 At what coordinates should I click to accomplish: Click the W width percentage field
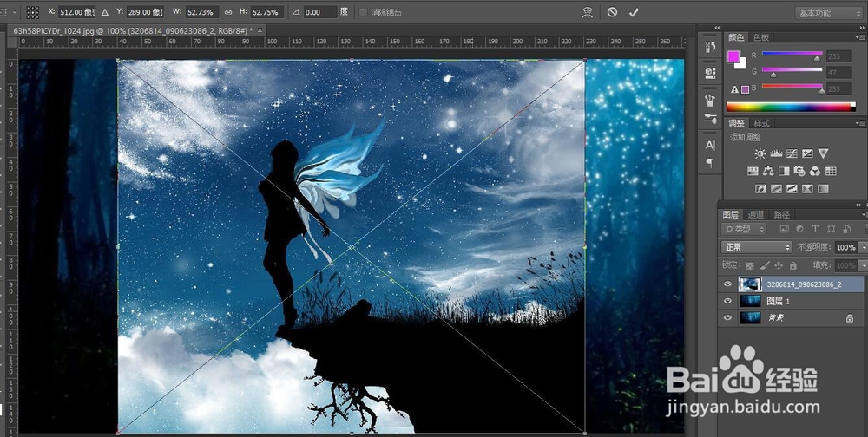[x=201, y=12]
